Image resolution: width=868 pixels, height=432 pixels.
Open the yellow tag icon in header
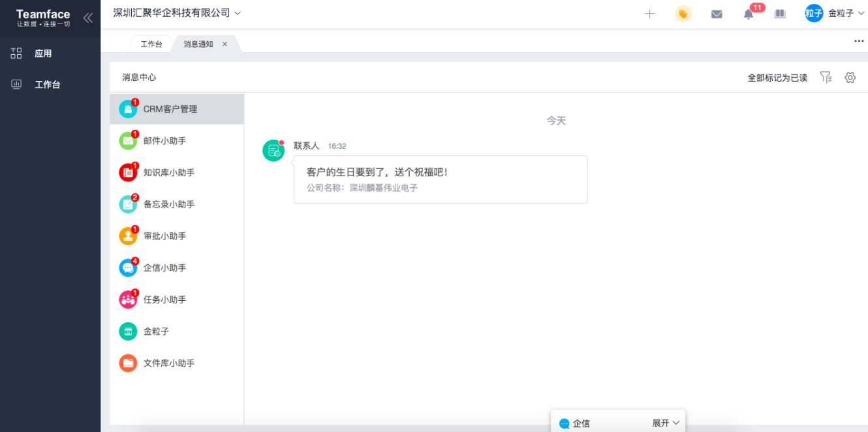[x=683, y=14]
